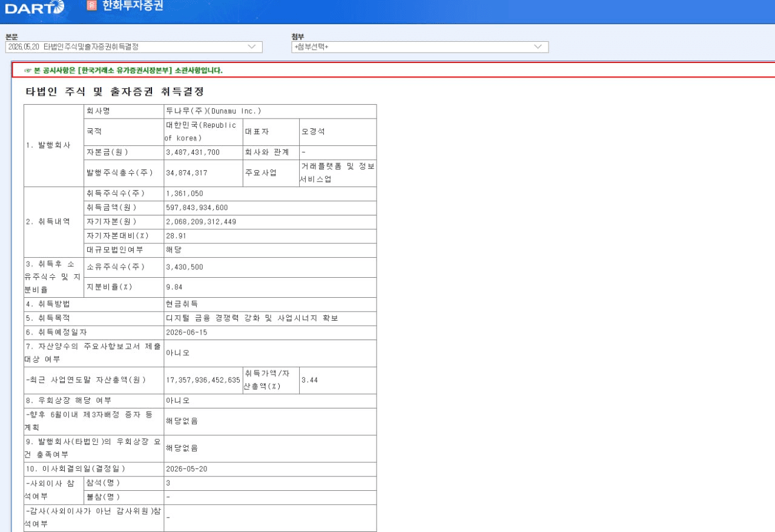
Task: Click the 자본금(원) label cell
Action: pyautogui.click(x=124, y=153)
